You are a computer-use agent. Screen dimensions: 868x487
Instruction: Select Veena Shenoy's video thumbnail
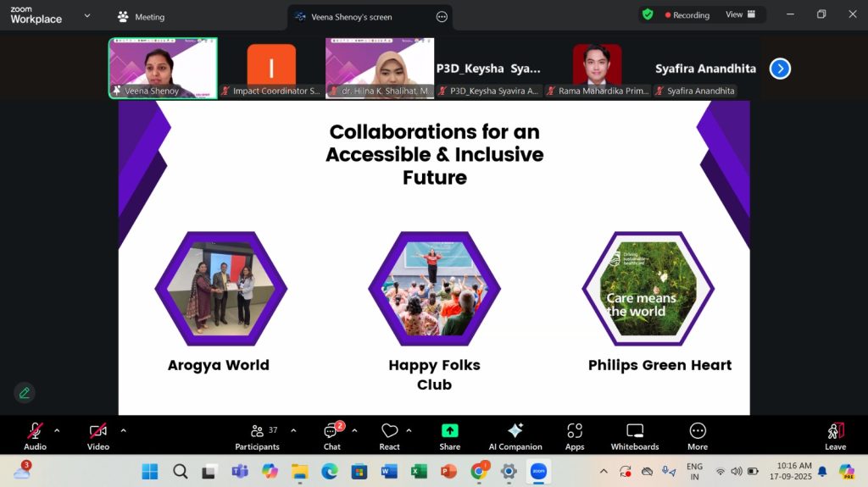[163, 67]
